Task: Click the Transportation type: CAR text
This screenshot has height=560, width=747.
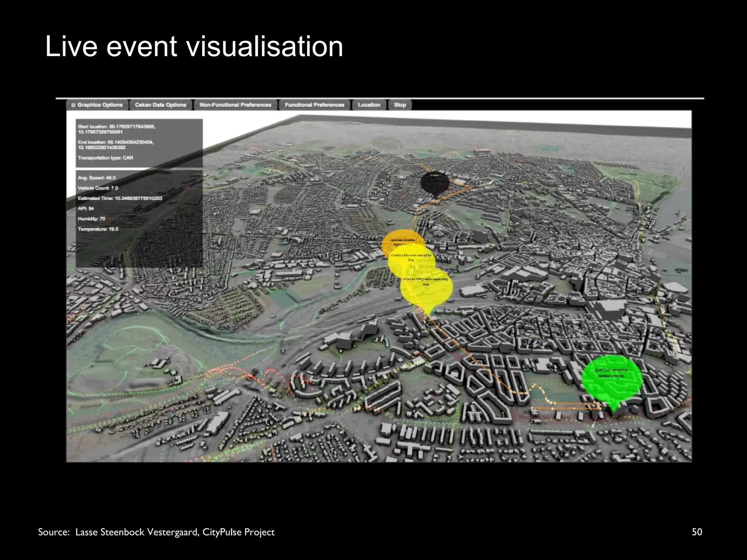Action: (105, 158)
